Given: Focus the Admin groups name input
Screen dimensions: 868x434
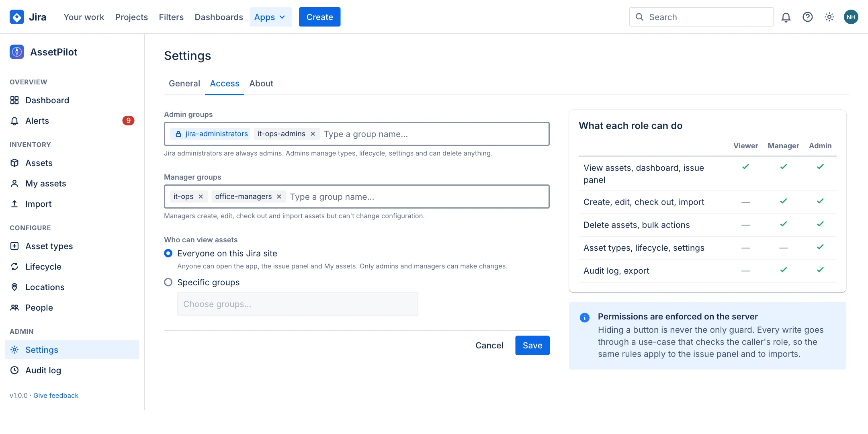Looking at the screenshot, I should point(434,134).
